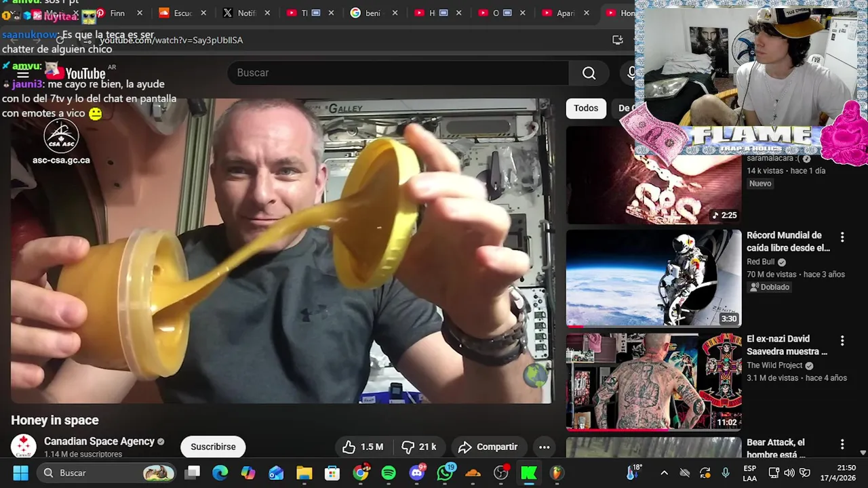Image resolution: width=868 pixels, height=488 pixels.
Task: Switch to the Google 'beni' tab
Action: [366, 13]
